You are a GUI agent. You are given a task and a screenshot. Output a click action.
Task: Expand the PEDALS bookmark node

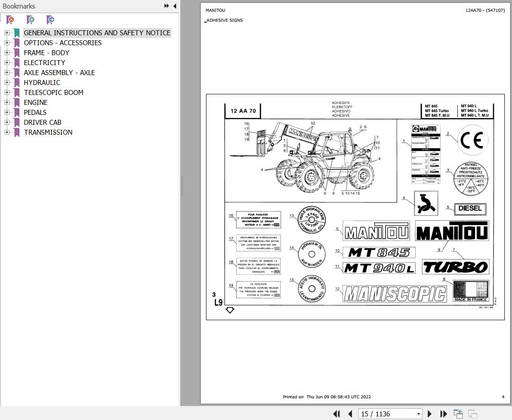tap(6, 113)
